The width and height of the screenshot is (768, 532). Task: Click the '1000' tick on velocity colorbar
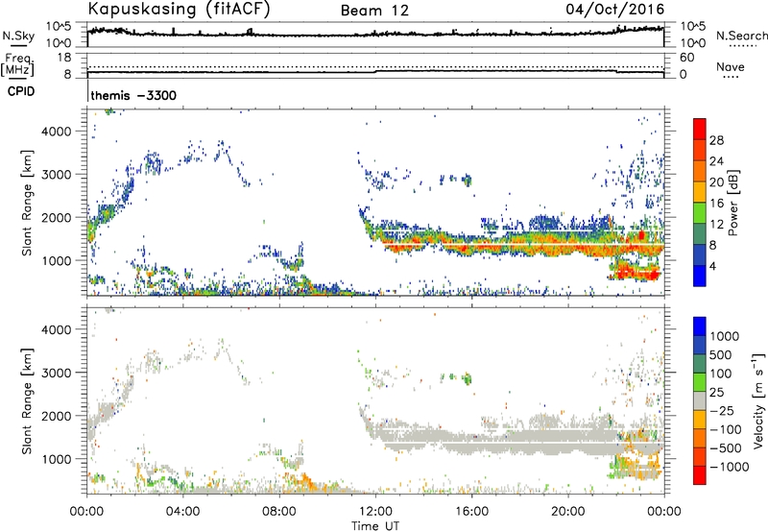[x=724, y=336]
